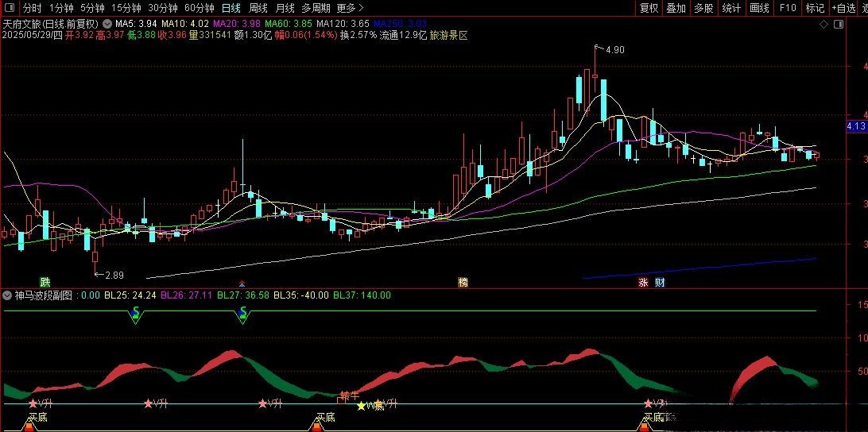
Task: Switch to the 分时 tab
Action: click(32, 8)
